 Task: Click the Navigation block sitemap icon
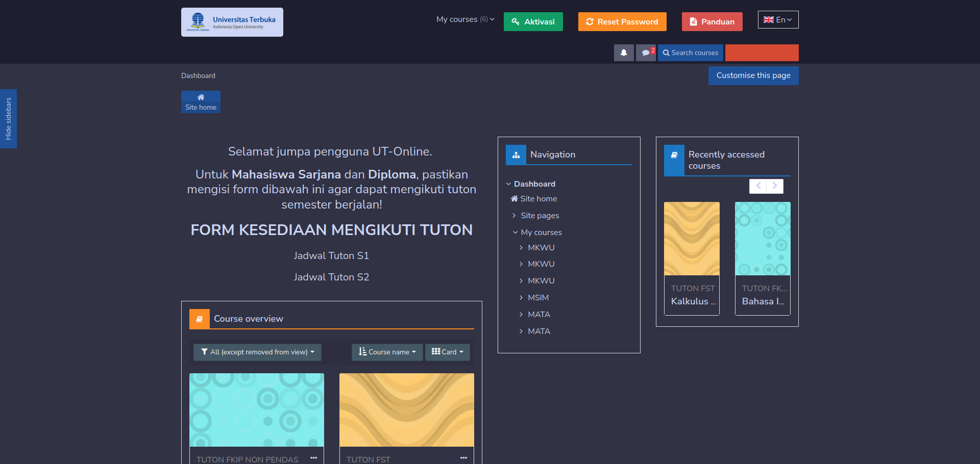coord(516,154)
